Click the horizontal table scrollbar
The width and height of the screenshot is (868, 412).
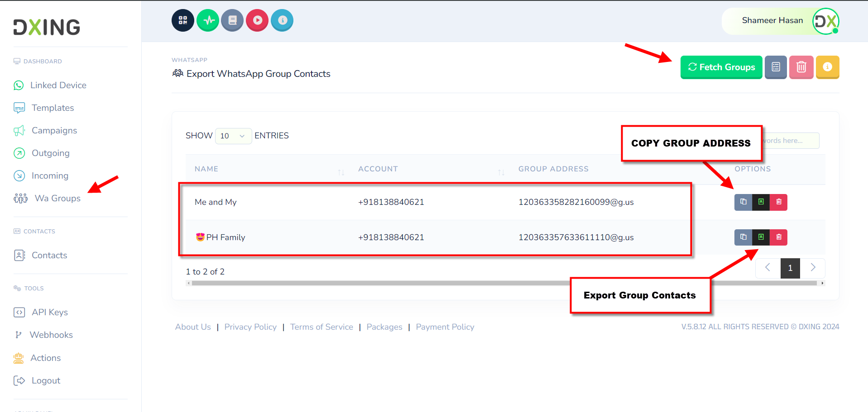(504, 283)
